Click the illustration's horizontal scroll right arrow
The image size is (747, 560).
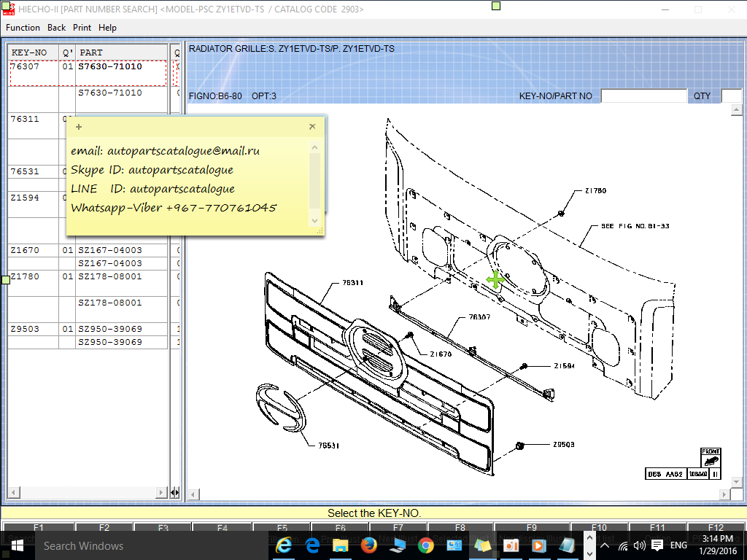point(724,494)
